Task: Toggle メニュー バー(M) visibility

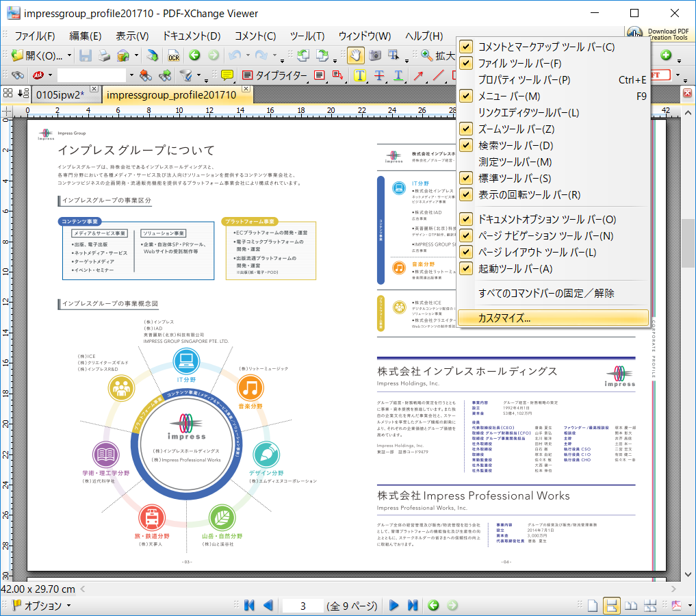Action: pyautogui.click(x=554, y=97)
